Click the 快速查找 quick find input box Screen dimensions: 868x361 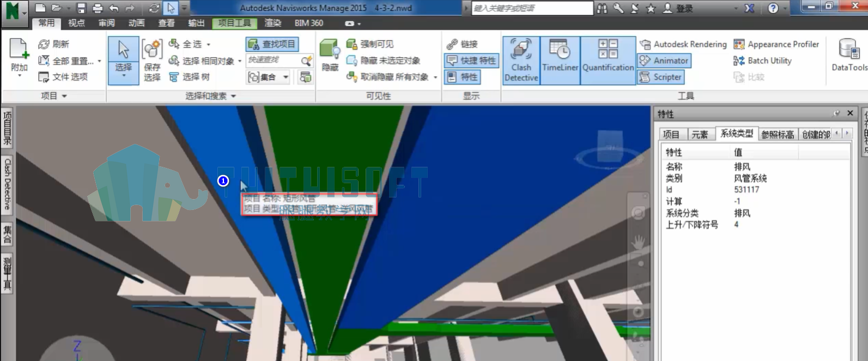(273, 61)
